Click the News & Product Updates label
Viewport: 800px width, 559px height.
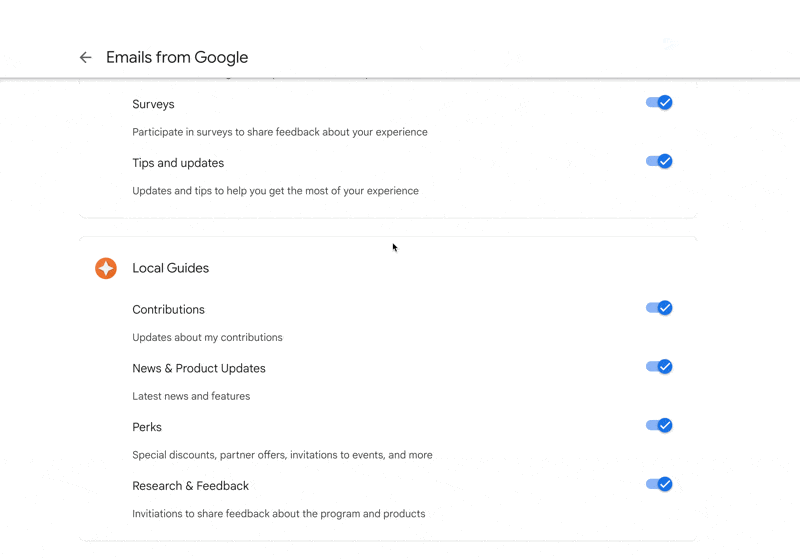click(x=199, y=368)
